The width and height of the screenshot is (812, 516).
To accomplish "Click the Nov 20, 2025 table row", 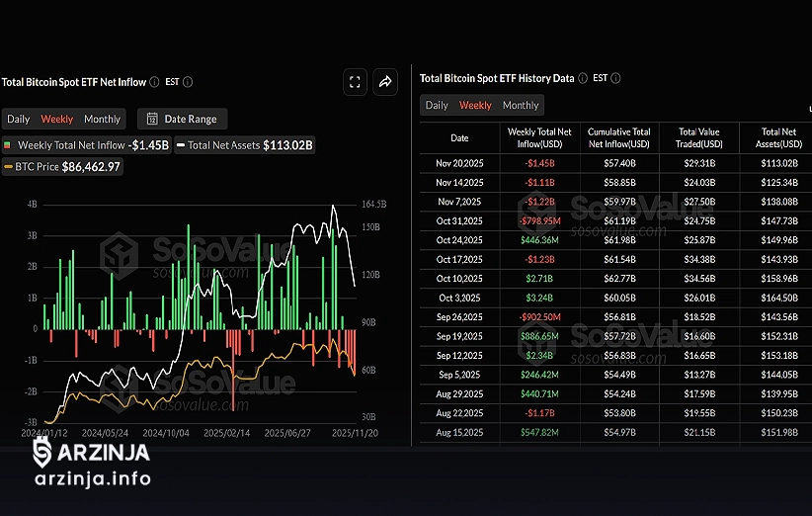I will (x=610, y=163).
